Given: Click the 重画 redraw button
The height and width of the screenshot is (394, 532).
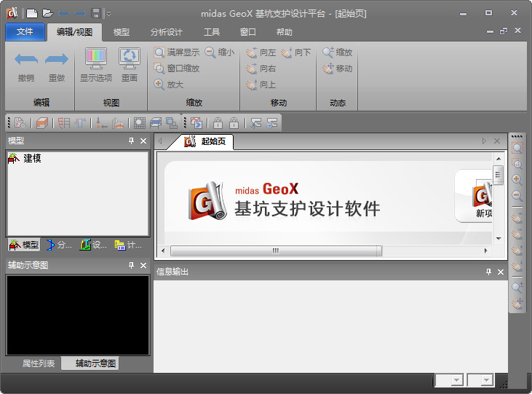Looking at the screenshot, I should pos(130,66).
